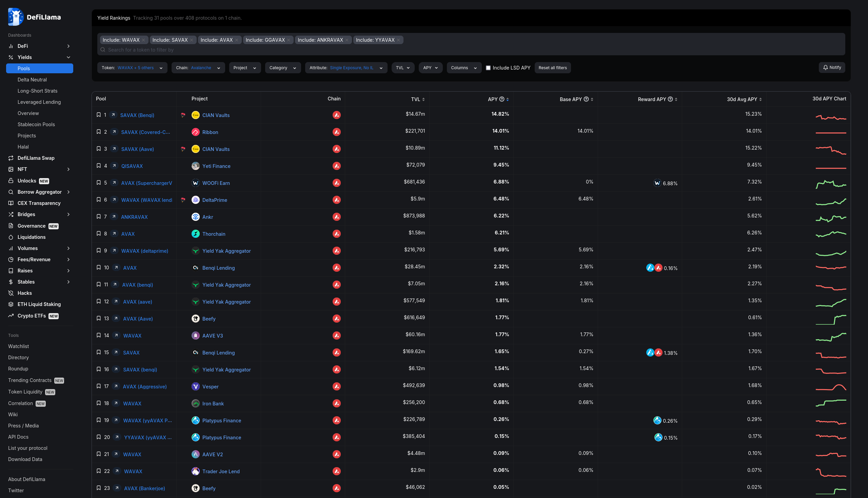Click the Vesper project logo

[x=196, y=386]
